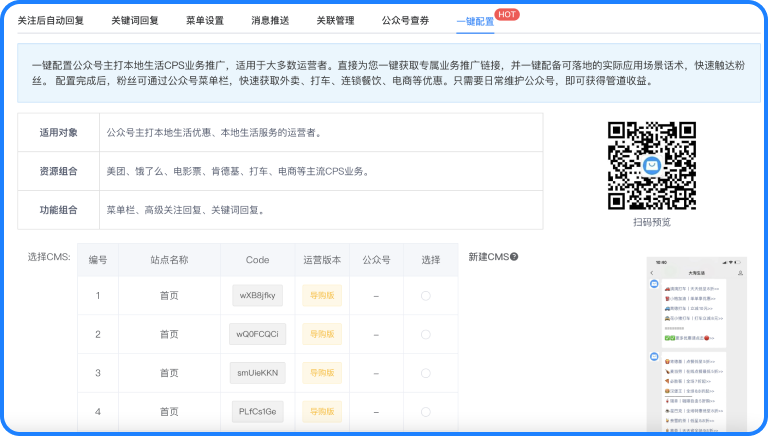768x436 pixels.
Task: Click the back arrow in phone preview
Action: click(x=652, y=272)
